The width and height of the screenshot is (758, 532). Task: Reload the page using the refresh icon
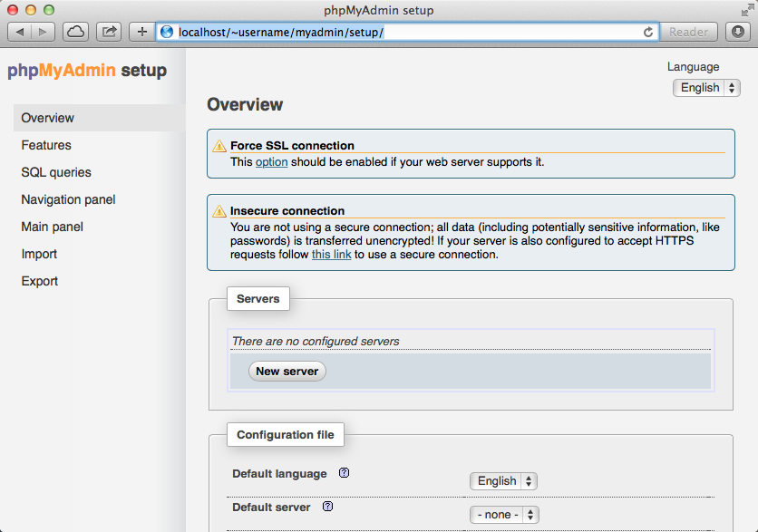click(x=647, y=31)
